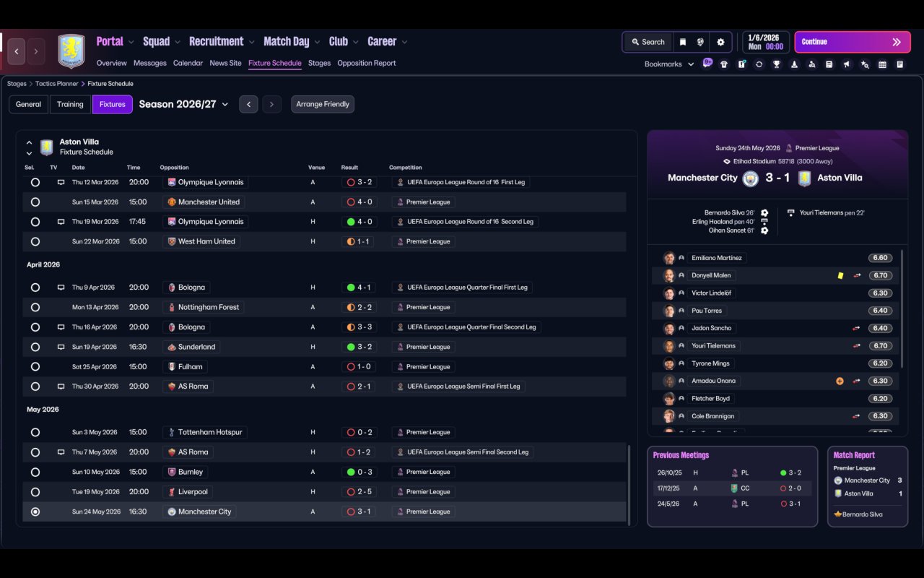Click Youri Tielemans' 6.70 rating

click(880, 345)
